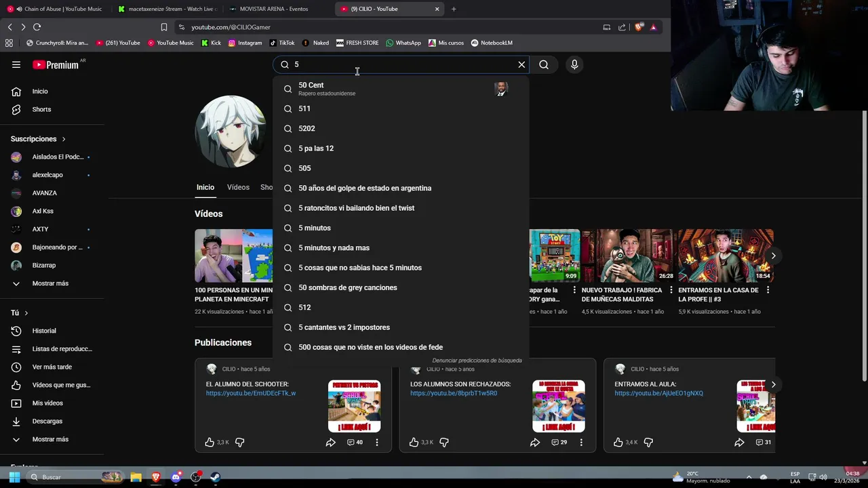Select the '50 Cent' search suggestion
The image size is (868, 488).
point(401,89)
